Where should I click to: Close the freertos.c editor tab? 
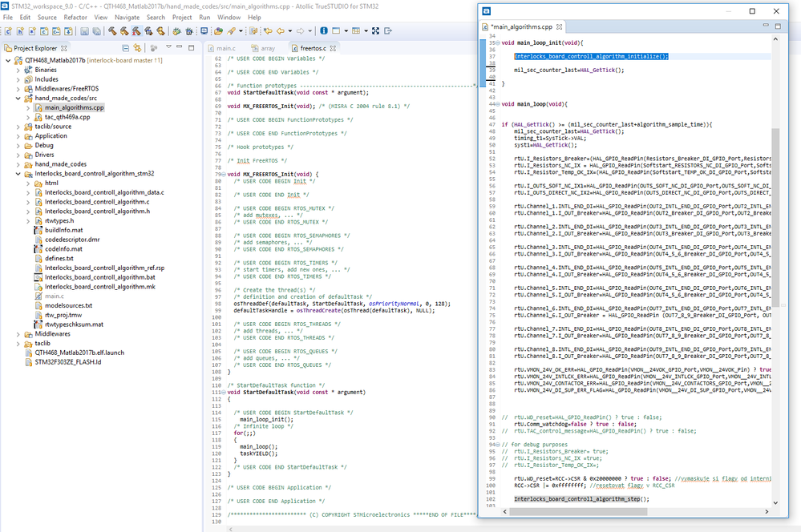333,48
